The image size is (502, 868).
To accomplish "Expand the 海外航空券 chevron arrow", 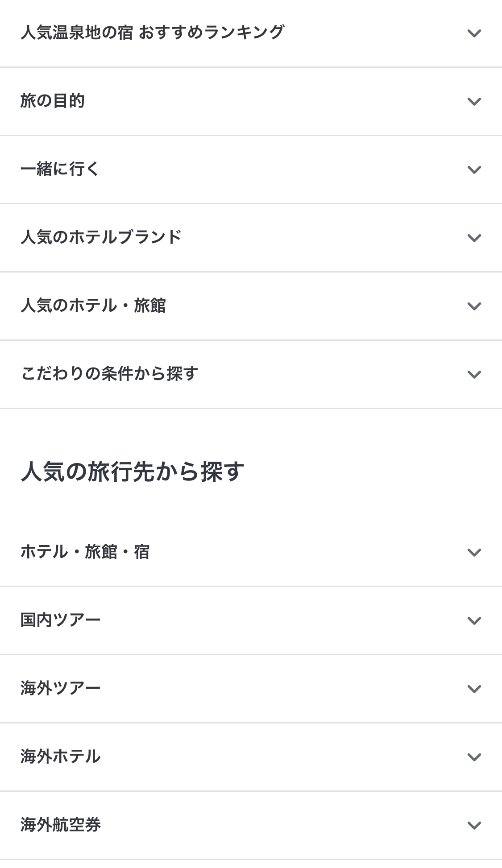I will pos(474,825).
